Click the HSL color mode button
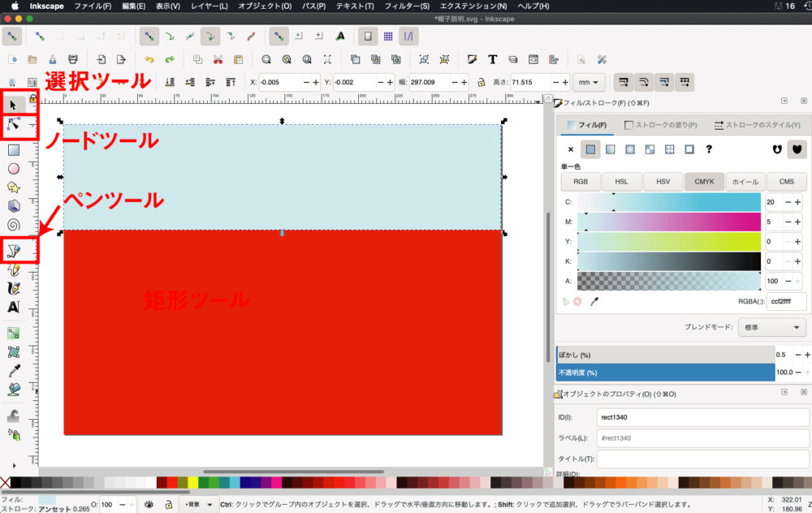This screenshot has height=513, width=812. click(621, 182)
